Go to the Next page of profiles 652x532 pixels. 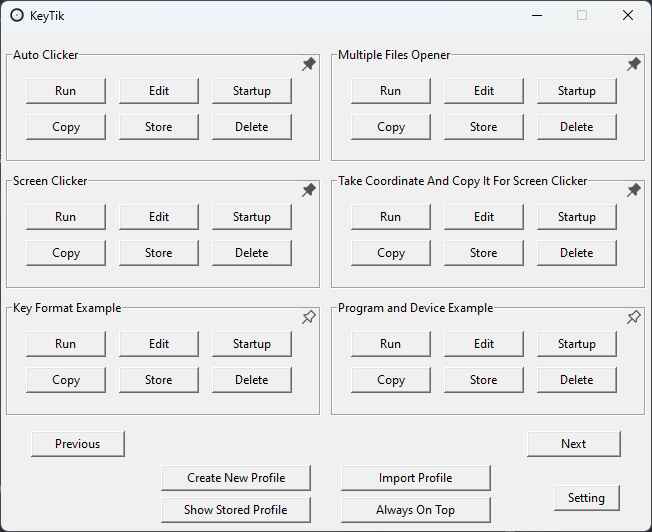coord(574,444)
